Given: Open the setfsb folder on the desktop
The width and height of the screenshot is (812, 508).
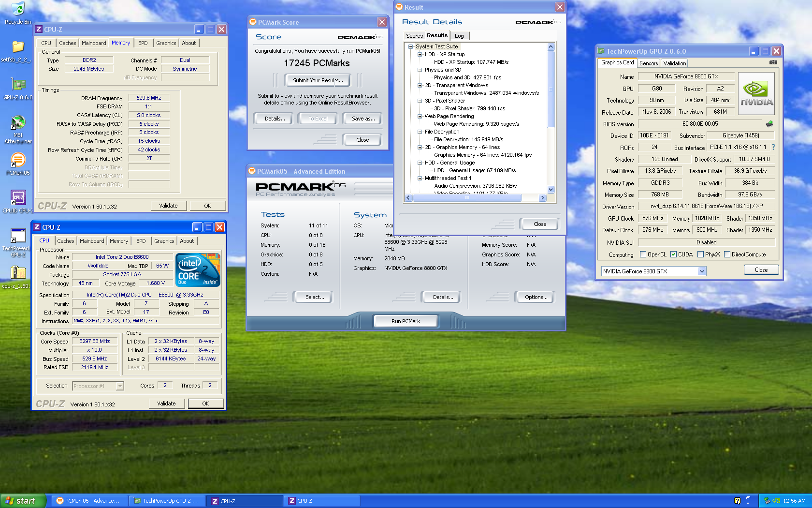Looking at the screenshot, I should pos(18,46).
